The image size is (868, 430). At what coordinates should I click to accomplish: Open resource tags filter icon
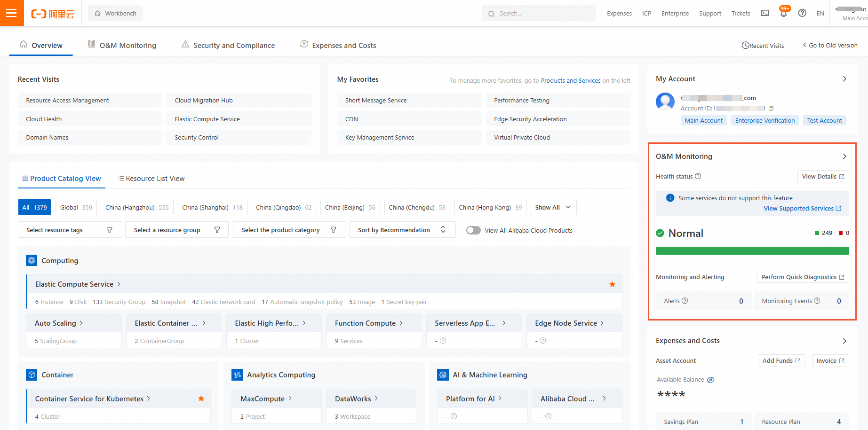109,230
